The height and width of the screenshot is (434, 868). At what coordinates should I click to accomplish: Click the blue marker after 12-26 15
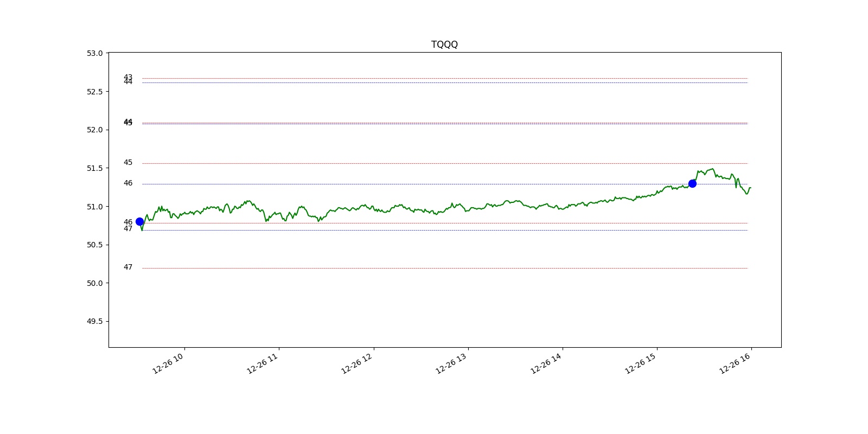click(692, 183)
